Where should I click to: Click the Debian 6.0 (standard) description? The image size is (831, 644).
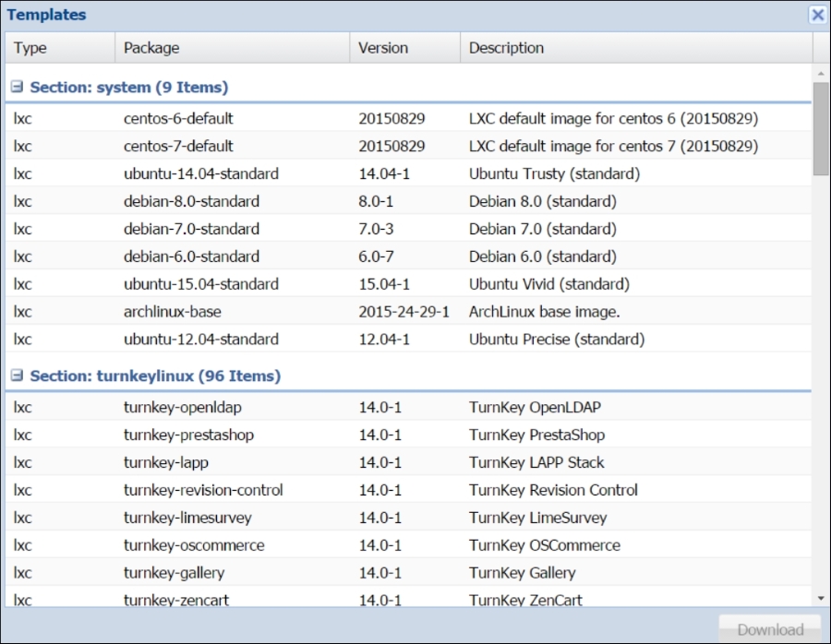point(543,256)
